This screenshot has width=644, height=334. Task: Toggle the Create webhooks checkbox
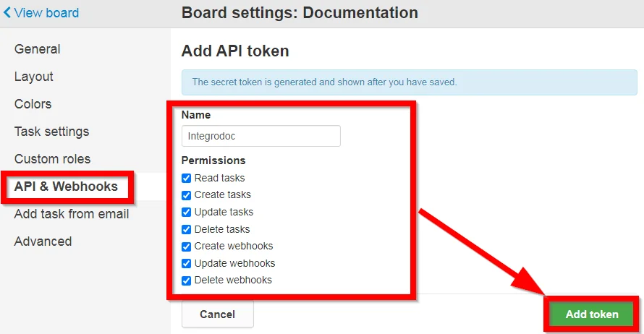tap(186, 247)
